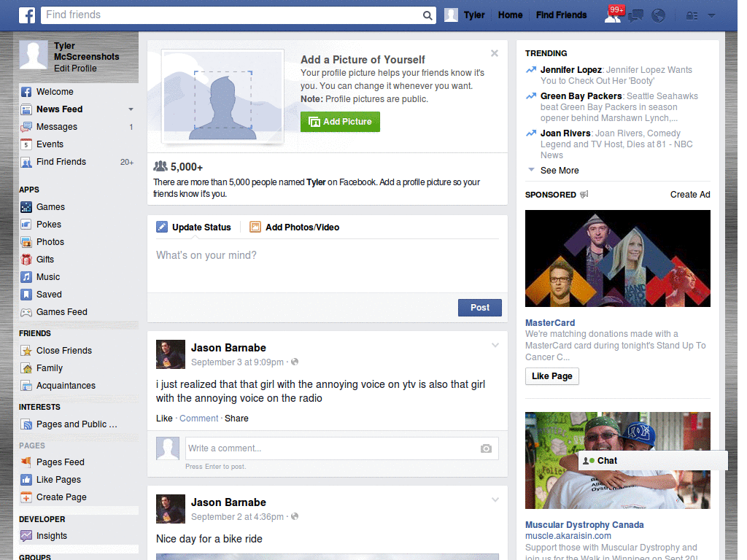Open the friend requests icon

click(x=614, y=15)
